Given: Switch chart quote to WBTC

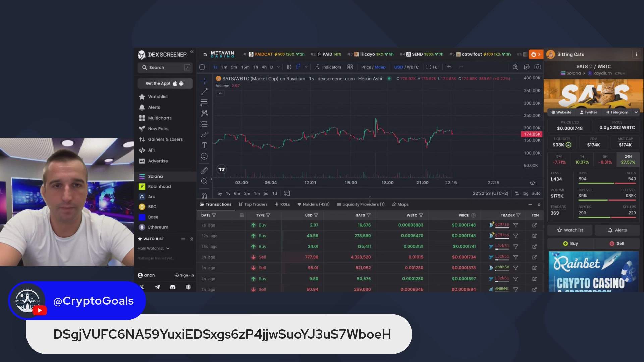Looking at the screenshot, I should [x=413, y=67].
